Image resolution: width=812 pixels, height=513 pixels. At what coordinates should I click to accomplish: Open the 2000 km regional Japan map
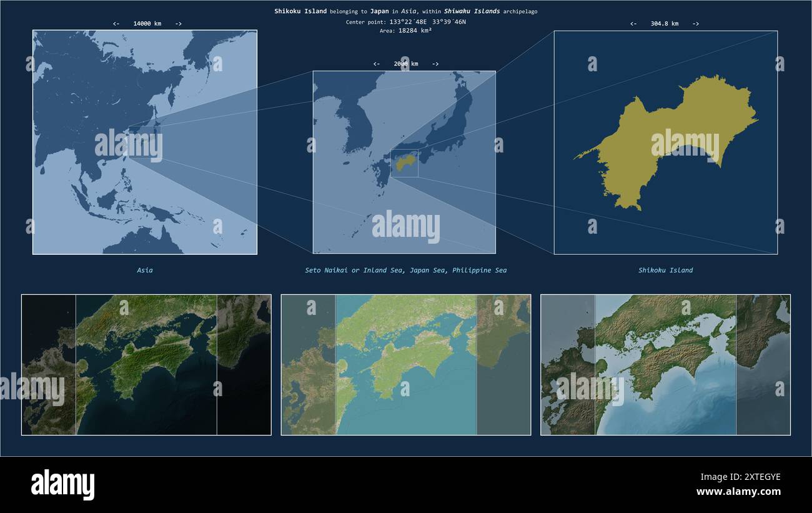click(x=404, y=162)
